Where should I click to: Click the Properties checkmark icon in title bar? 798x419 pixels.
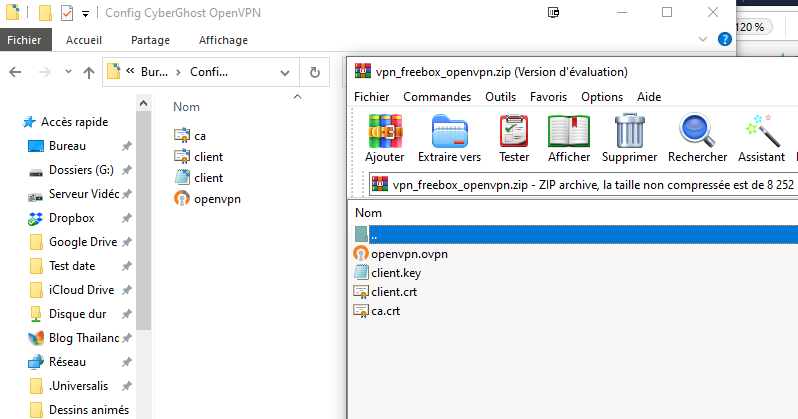tap(67, 13)
